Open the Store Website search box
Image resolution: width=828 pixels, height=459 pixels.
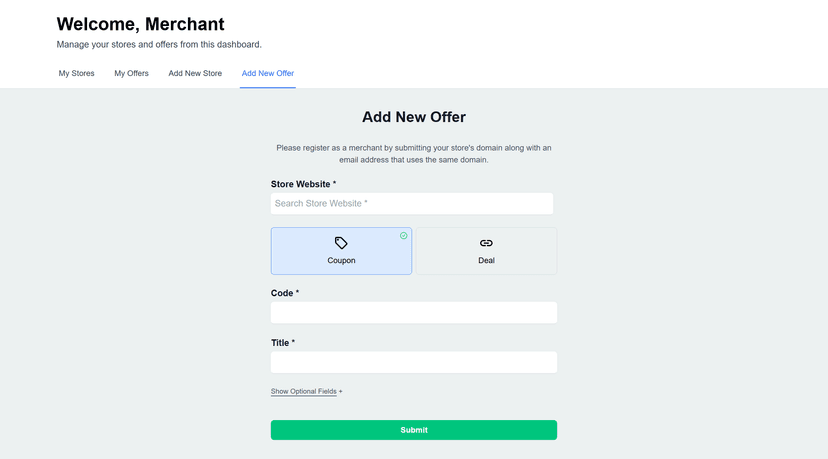(411, 204)
